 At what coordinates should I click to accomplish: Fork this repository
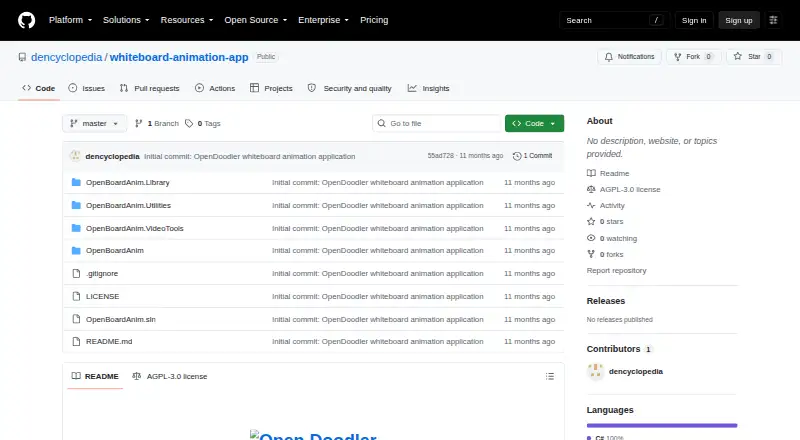tap(693, 57)
